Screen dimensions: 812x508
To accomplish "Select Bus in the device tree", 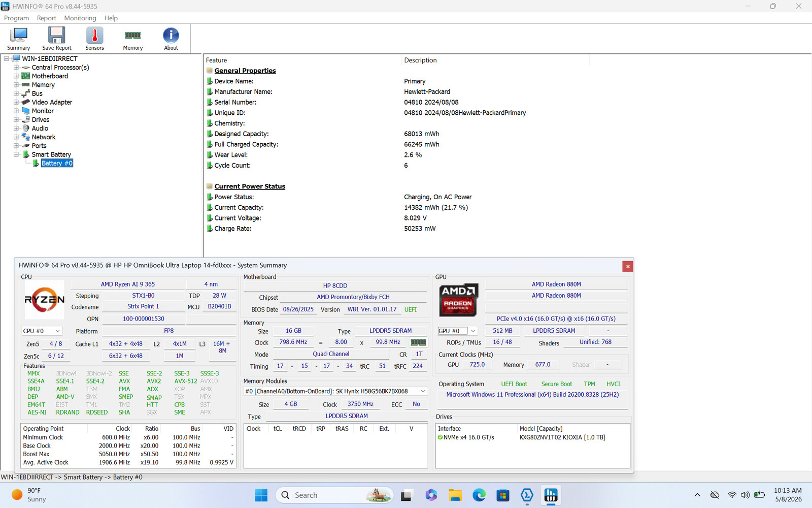I will pos(37,93).
